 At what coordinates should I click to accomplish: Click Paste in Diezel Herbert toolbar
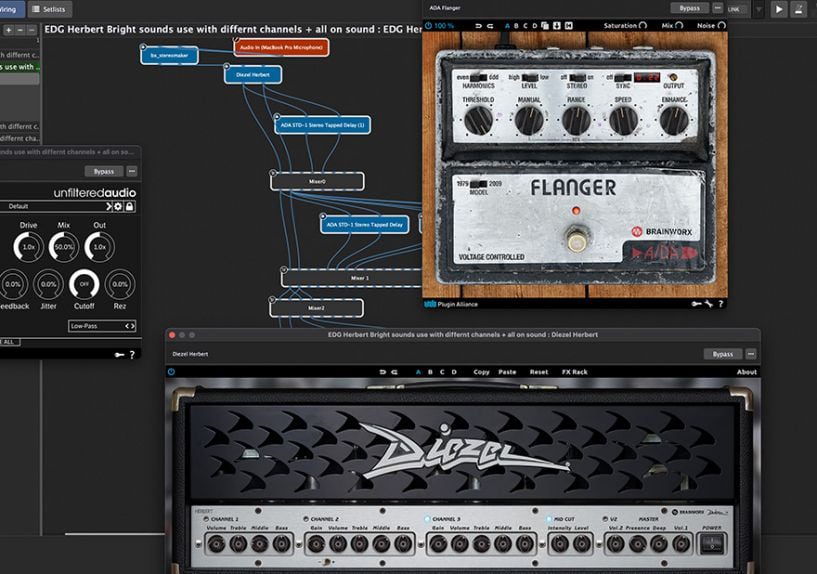pos(507,372)
